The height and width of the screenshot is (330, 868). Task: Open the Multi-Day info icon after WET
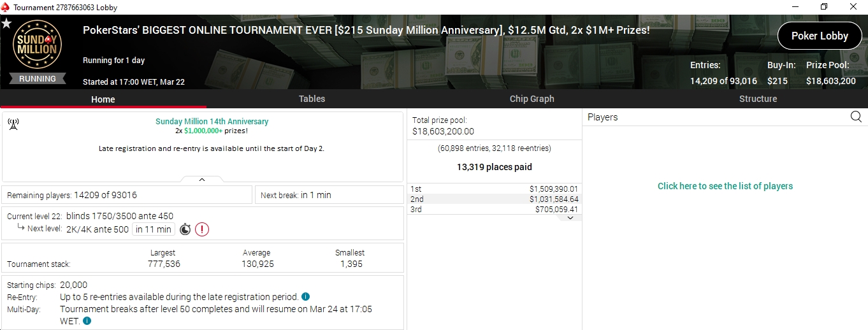click(87, 321)
